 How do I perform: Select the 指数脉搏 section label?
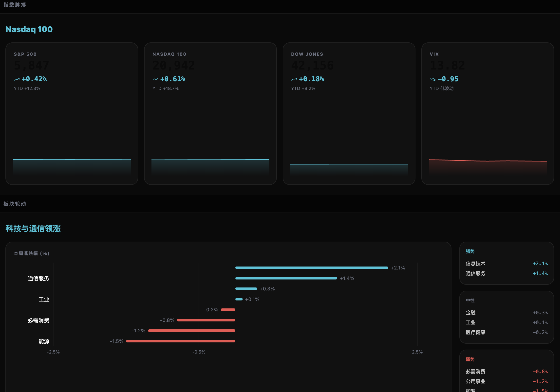click(x=15, y=5)
